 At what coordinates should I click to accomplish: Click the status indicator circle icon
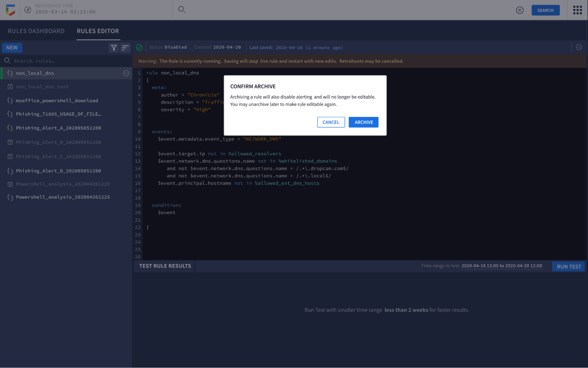coord(139,47)
